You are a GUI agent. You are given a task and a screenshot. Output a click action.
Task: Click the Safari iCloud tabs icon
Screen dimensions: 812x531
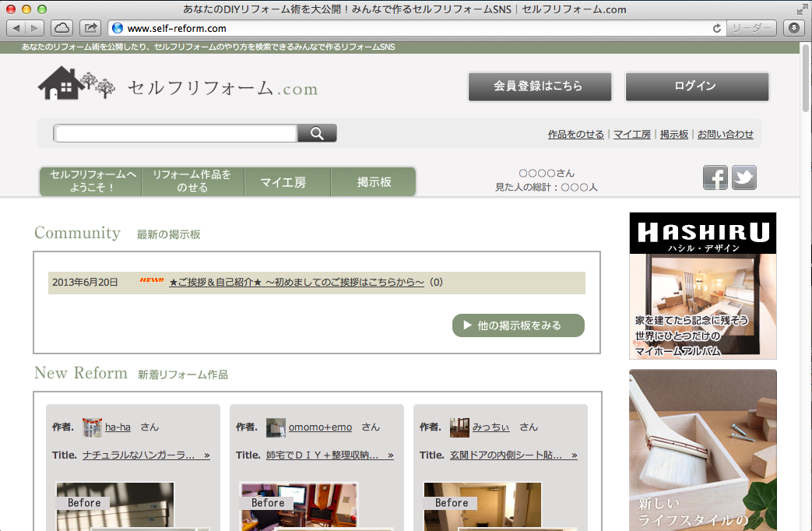[62, 28]
